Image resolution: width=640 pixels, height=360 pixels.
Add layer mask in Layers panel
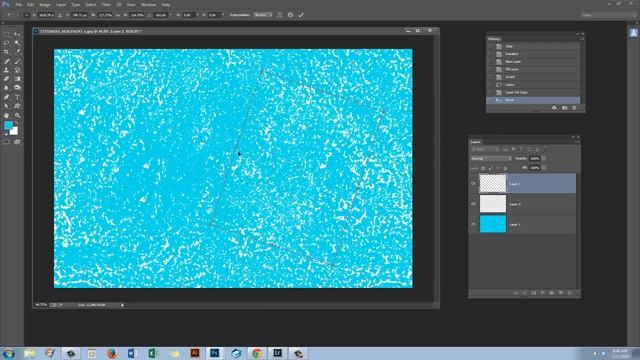coord(533,293)
